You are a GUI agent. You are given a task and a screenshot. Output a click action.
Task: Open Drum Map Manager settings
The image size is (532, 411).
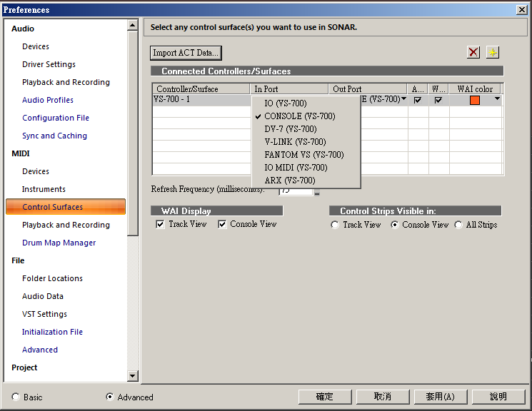pos(59,243)
